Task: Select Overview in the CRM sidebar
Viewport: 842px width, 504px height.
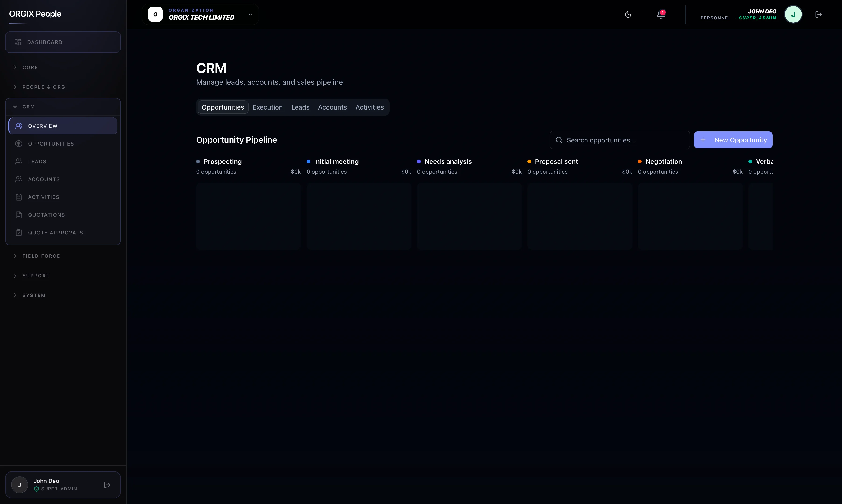Action: tap(63, 126)
